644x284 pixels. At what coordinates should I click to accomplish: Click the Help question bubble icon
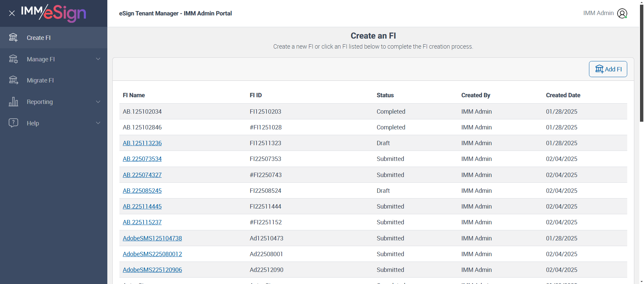(x=13, y=123)
